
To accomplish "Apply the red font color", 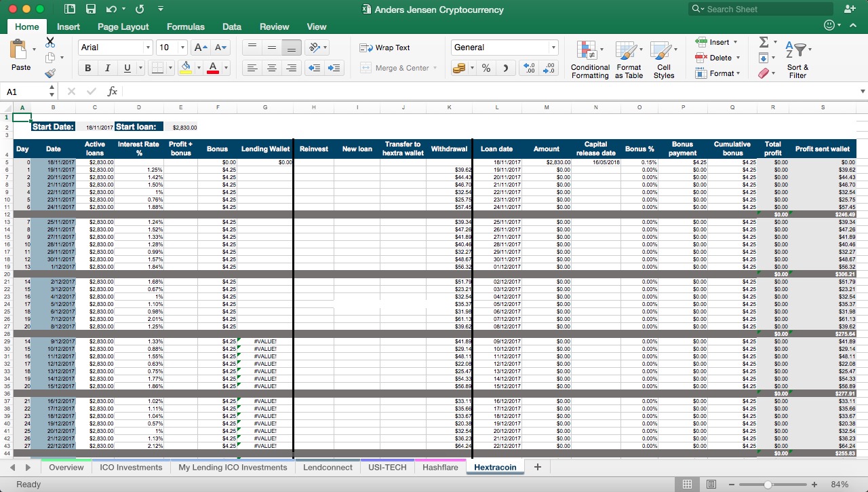I will (x=213, y=68).
